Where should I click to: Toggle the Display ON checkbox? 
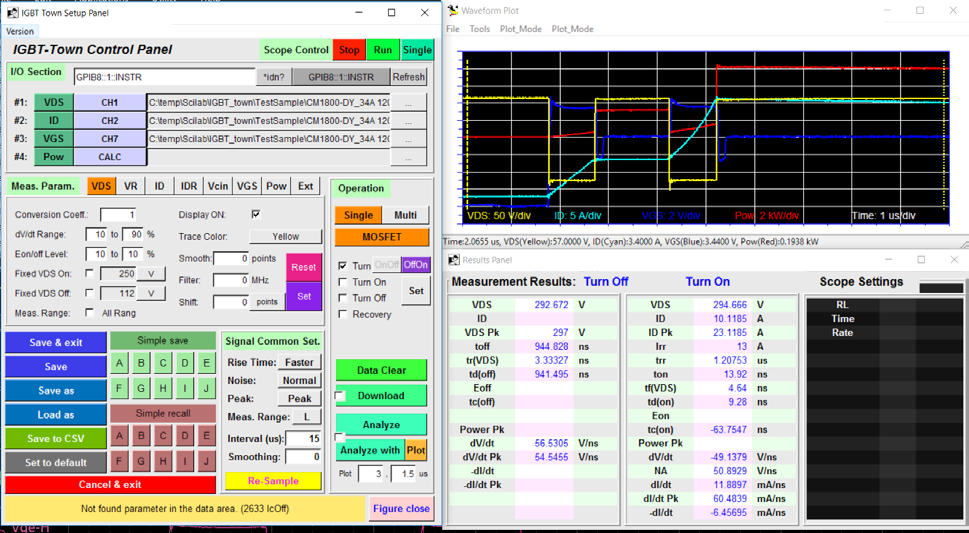(256, 215)
